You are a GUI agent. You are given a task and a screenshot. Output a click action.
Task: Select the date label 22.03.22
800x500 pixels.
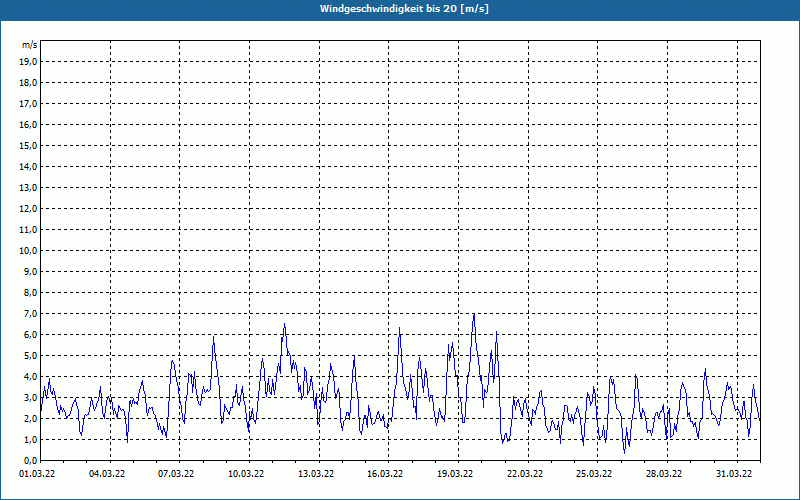pyautogui.click(x=525, y=473)
